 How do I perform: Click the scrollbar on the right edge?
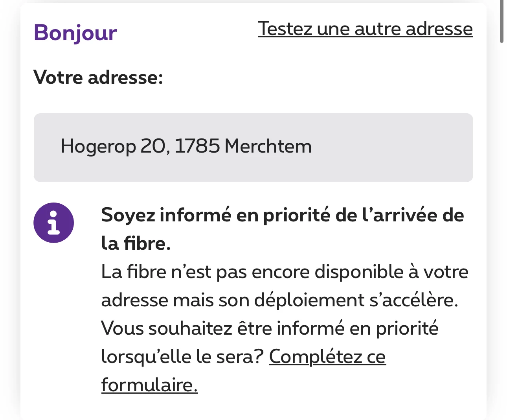tap(501, 21)
